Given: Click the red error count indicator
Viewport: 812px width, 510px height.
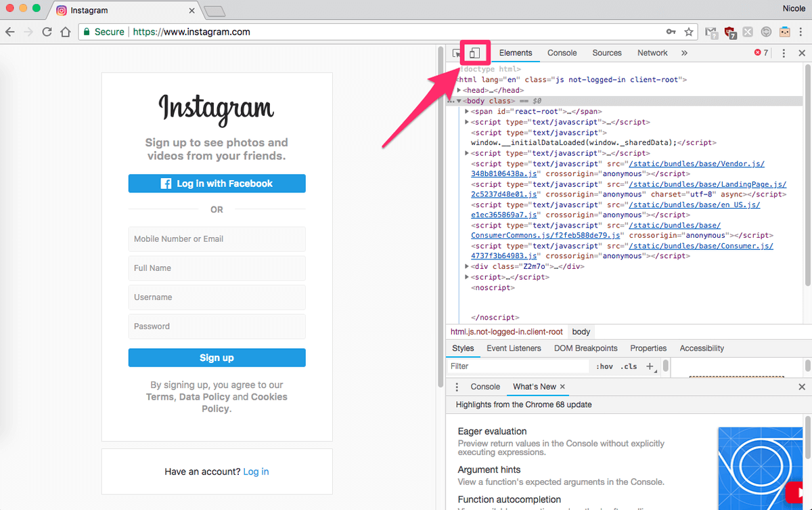Looking at the screenshot, I should pos(761,53).
